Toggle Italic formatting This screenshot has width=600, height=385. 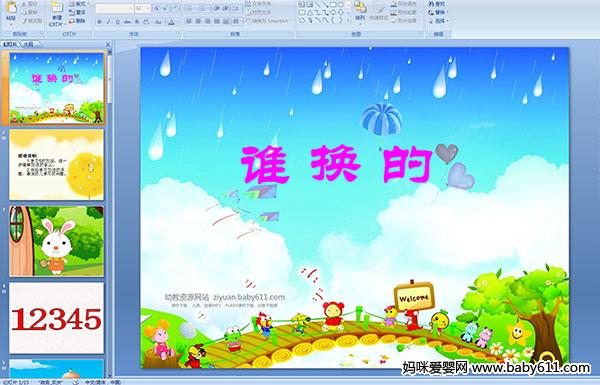click(108, 22)
